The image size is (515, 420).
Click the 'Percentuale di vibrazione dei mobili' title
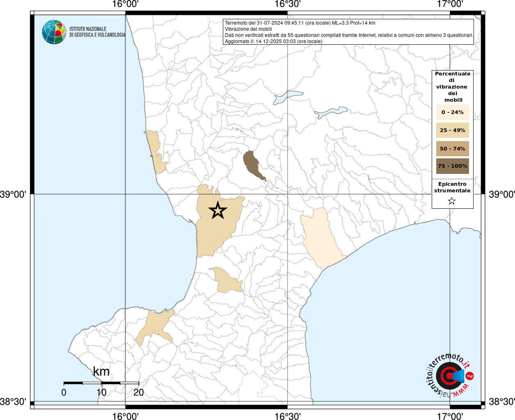(453, 87)
